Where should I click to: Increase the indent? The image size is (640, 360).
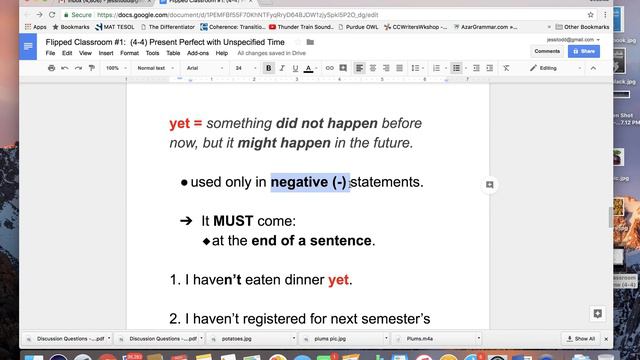pos(490,68)
